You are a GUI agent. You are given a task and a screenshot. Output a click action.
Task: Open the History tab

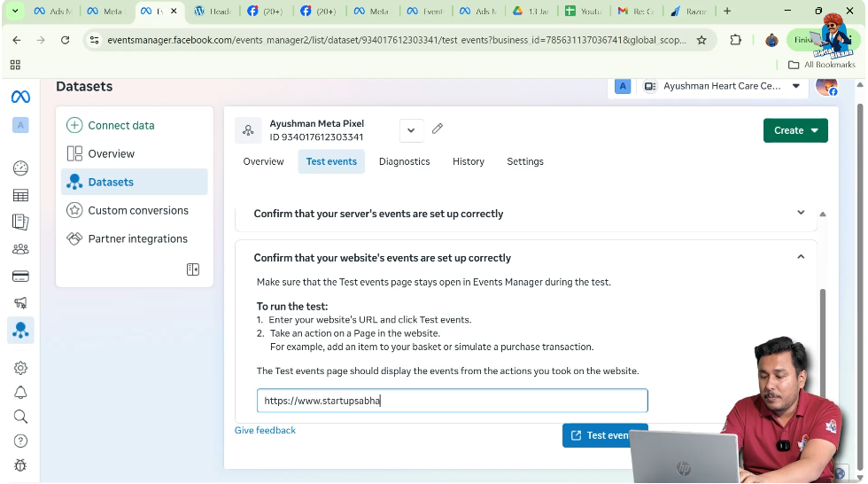469,161
